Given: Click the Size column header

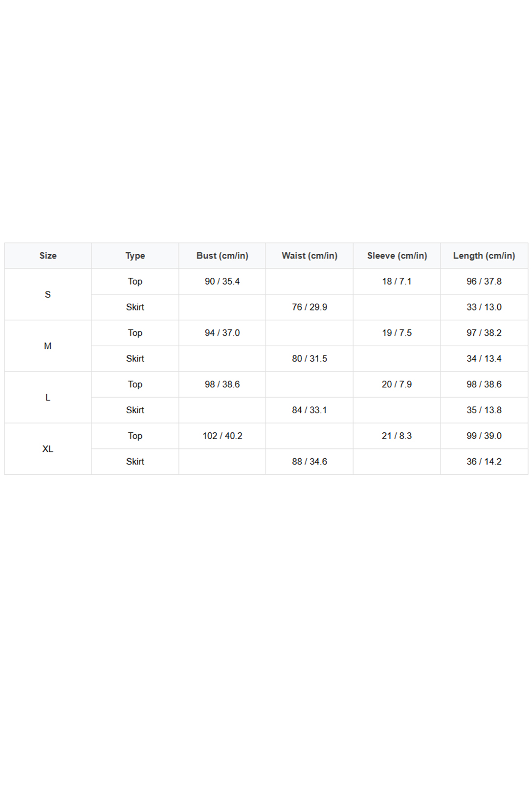Looking at the screenshot, I should [x=48, y=256].
